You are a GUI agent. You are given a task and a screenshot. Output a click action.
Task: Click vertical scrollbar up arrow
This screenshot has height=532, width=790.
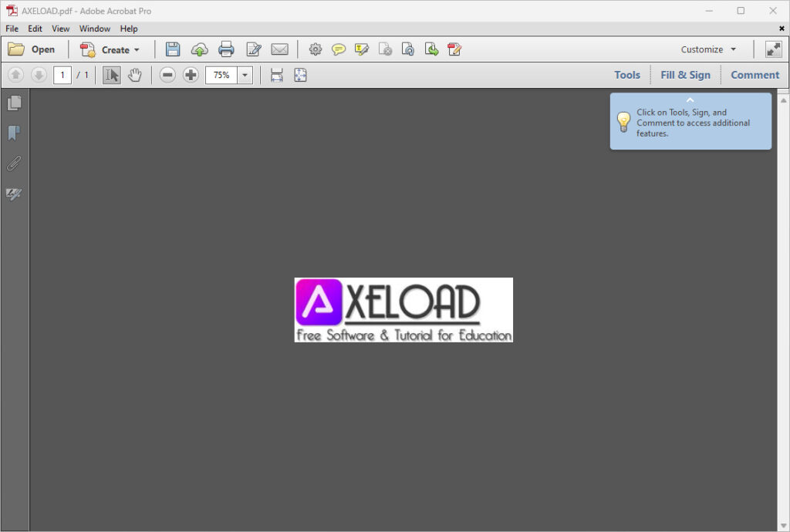(784, 100)
